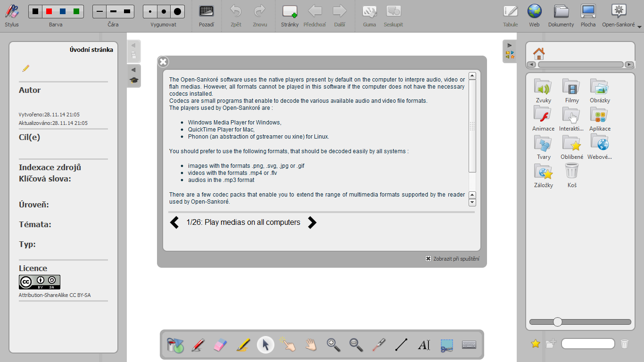Choose the medium line width
The height and width of the screenshot is (362, 644).
click(113, 11)
